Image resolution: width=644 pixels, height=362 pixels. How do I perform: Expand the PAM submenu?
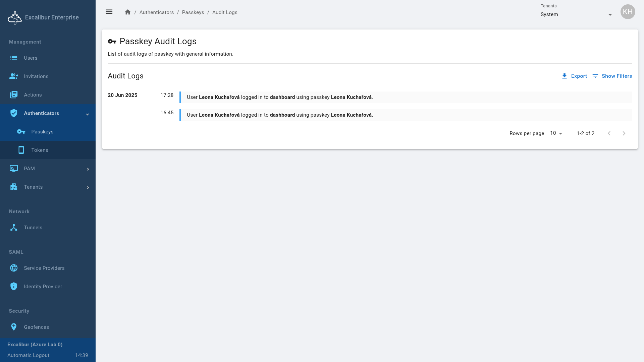coord(88,169)
